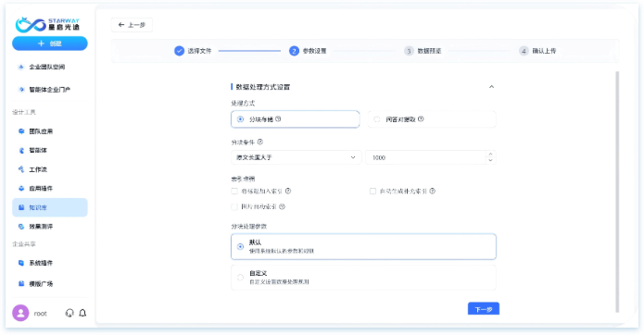Viewport: 644px width, 335px height.
Task: Choose the 默认 chunk processing option
Action: (x=363, y=246)
